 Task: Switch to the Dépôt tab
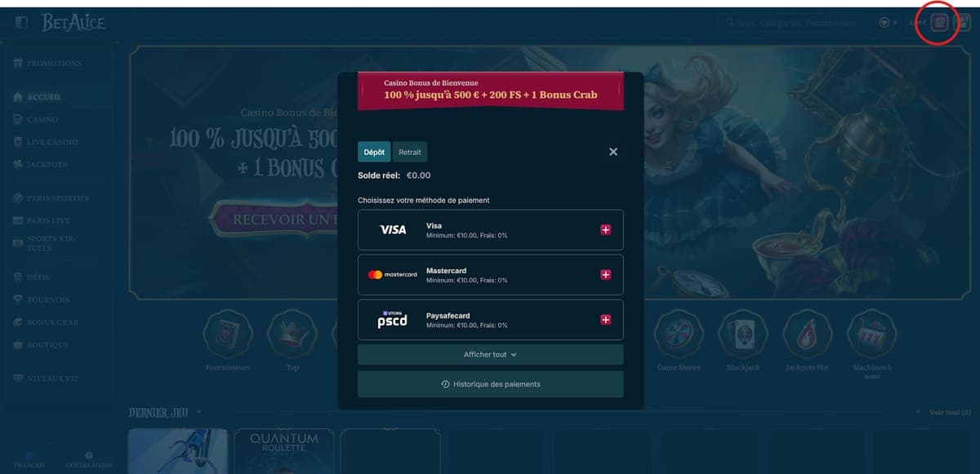(374, 152)
